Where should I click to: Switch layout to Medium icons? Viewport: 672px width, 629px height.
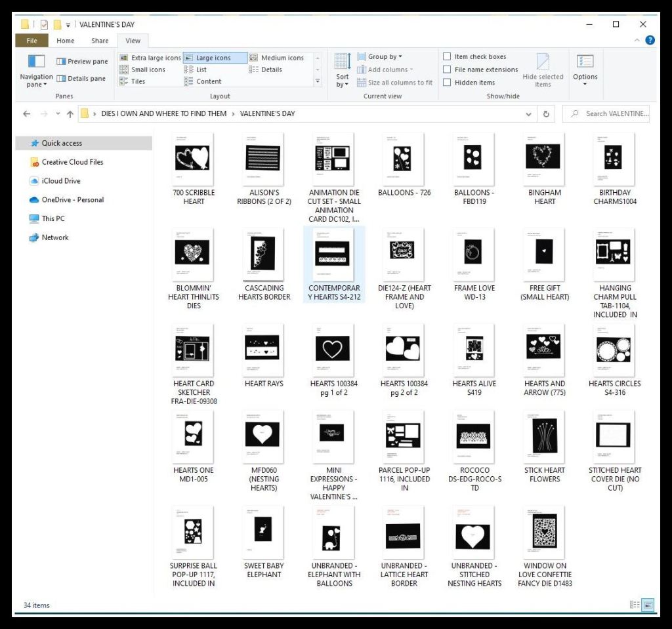pyautogui.click(x=276, y=58)
